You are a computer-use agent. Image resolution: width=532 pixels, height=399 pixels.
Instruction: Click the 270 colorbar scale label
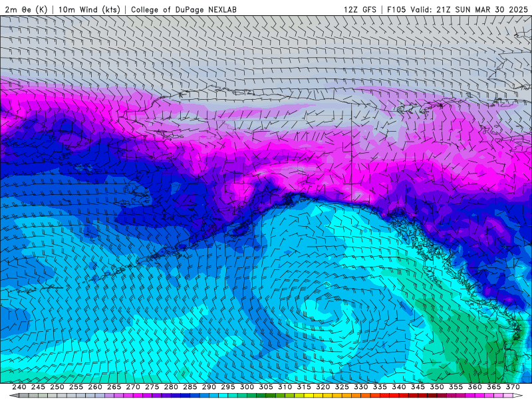click(x=133, y=387)
